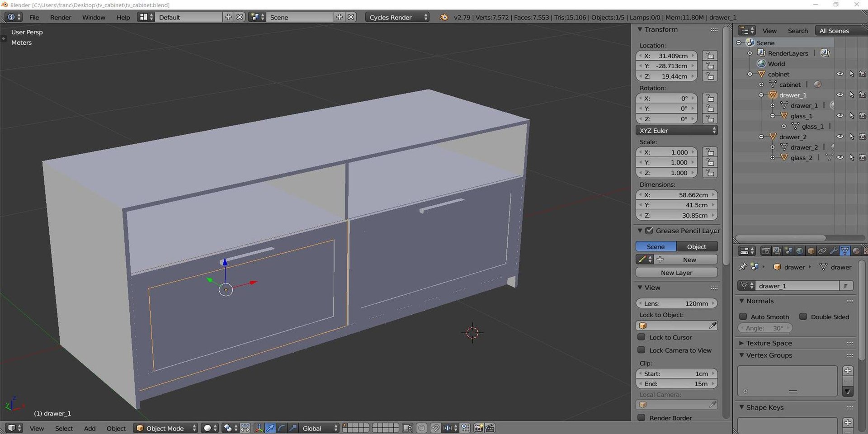Expand the Texture Space panel
This screenshot has height=434, width=868.
[741, 343]
